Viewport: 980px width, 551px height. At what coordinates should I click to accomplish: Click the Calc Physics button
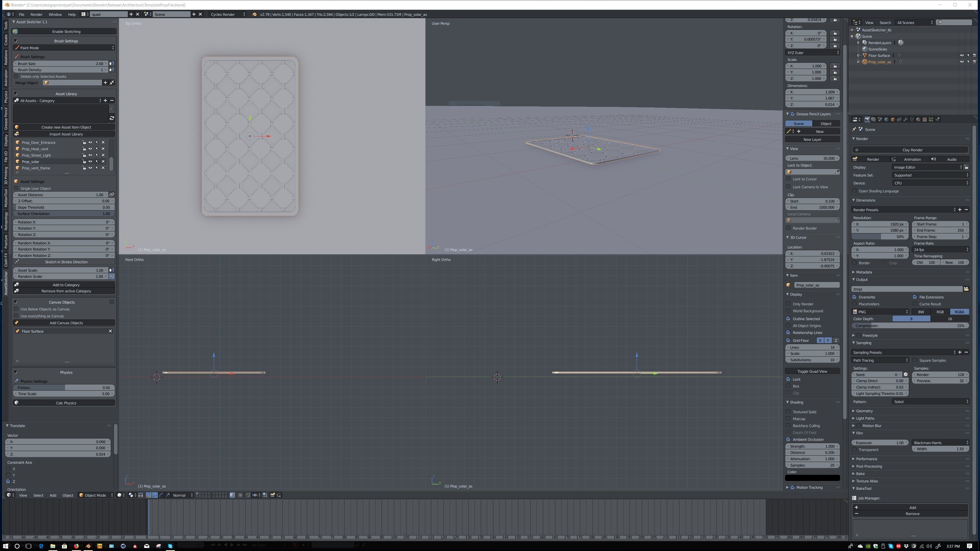pos(66,403)
